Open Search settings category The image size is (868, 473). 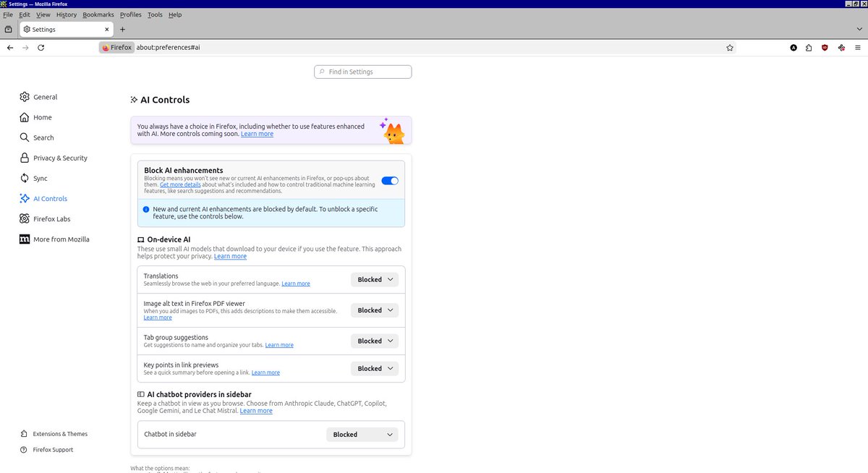[37, 137]
